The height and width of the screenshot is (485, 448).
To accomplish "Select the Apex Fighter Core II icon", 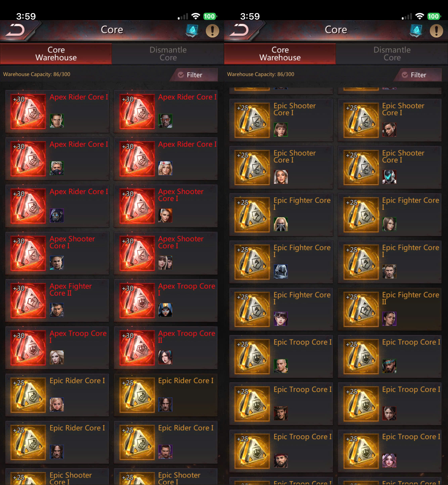I will 28,300.
